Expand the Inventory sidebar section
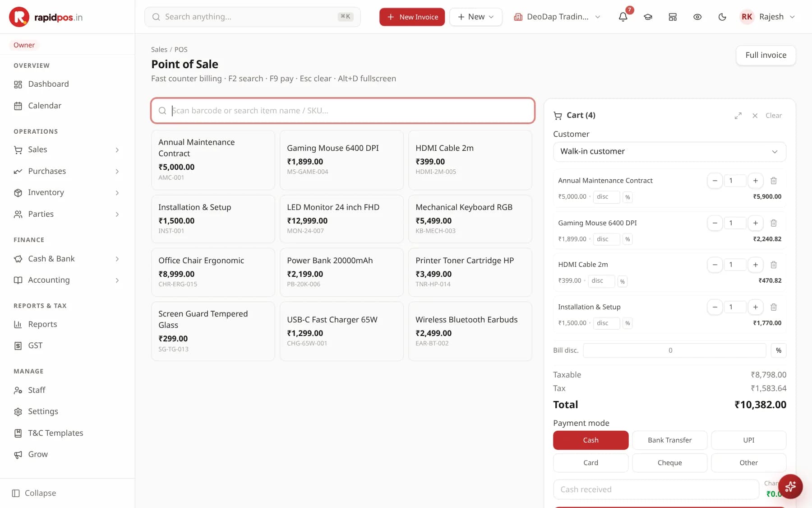Screen dimensions: 812x508 pos(67,193)
